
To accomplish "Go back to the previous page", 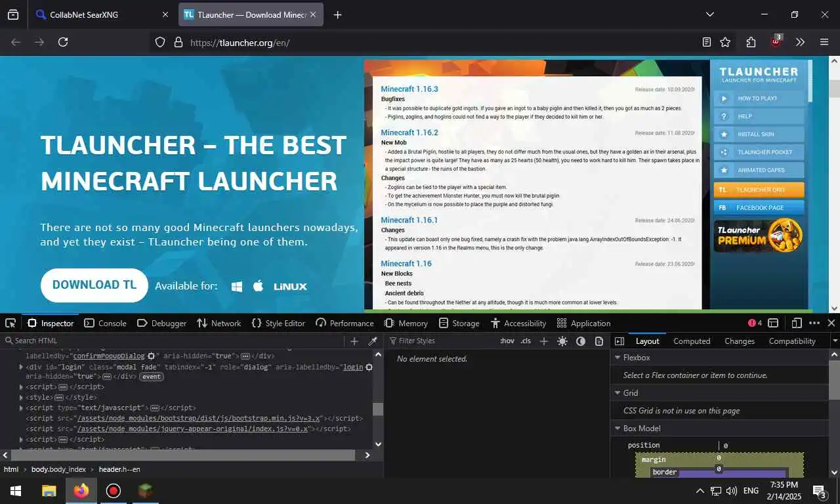I will [16, 42].
